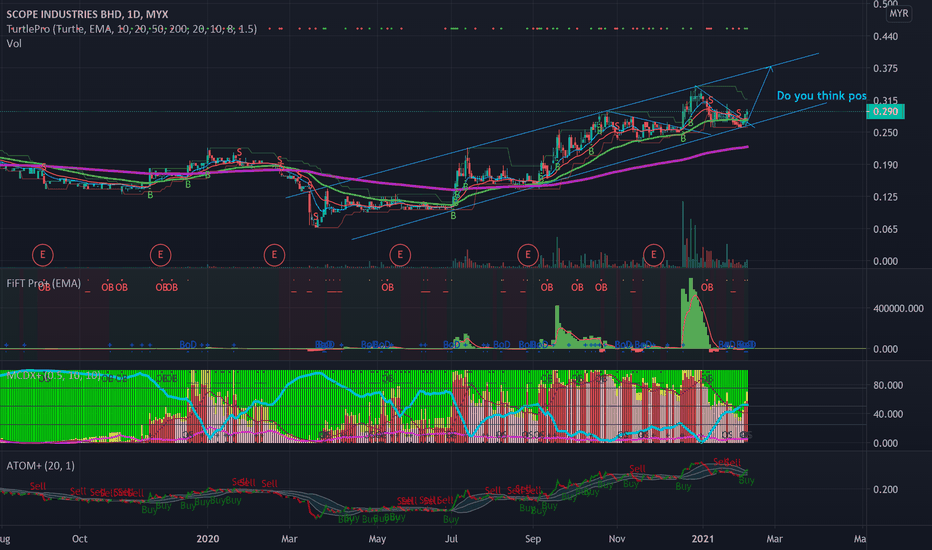
Task: Open the earnings marker nearest Sep 2020
Action: (x=527, y=255)
